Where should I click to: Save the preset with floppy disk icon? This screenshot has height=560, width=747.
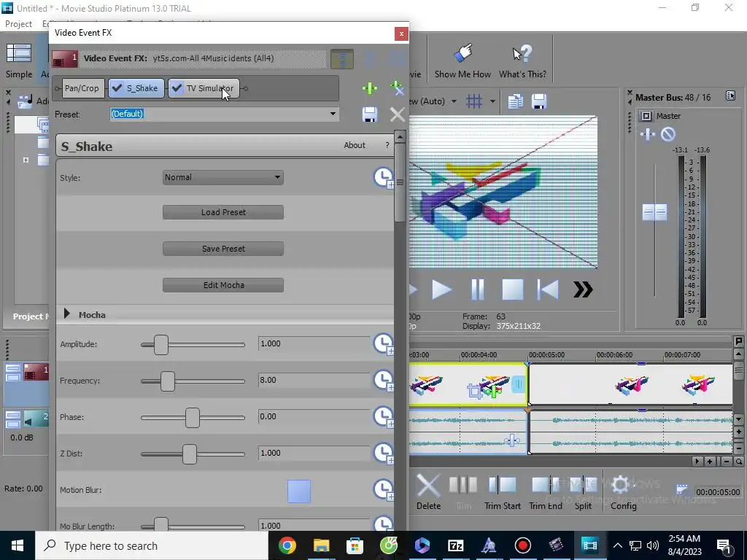click(370, 114)
